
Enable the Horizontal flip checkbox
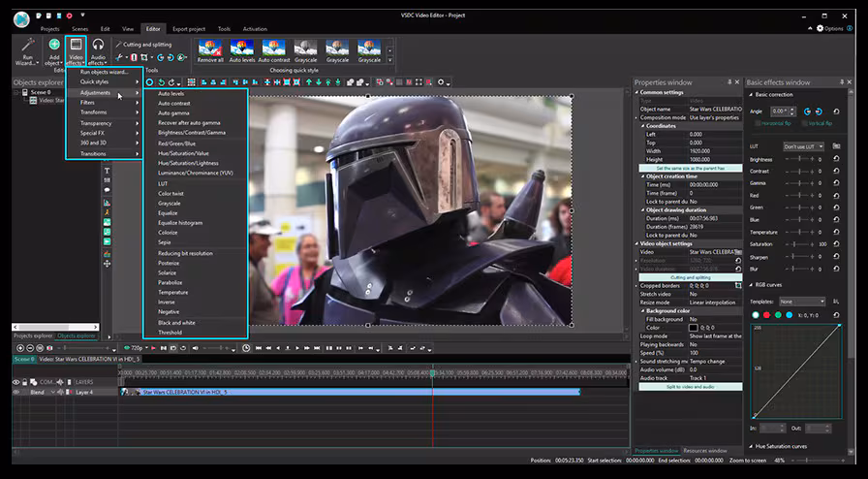(x=757, y=124)
